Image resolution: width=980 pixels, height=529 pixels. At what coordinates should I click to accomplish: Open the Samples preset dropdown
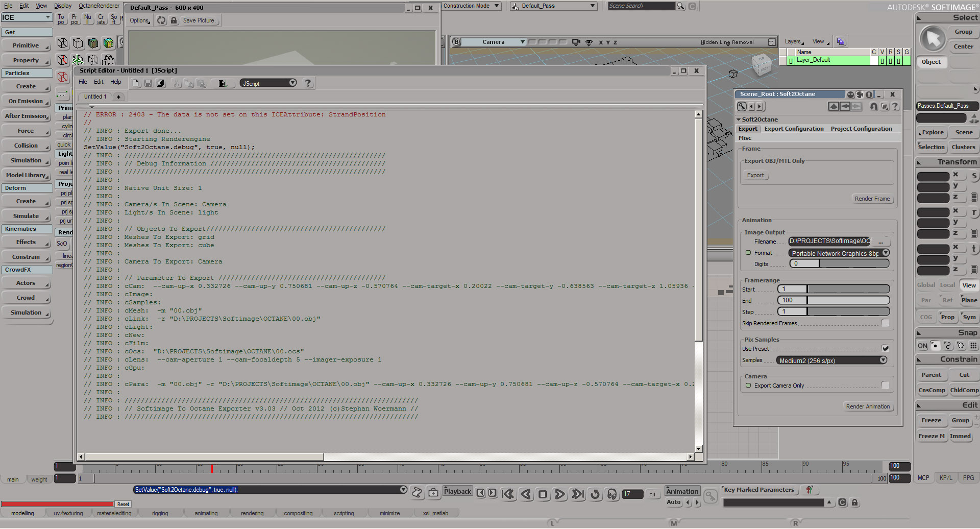[831, 360]
